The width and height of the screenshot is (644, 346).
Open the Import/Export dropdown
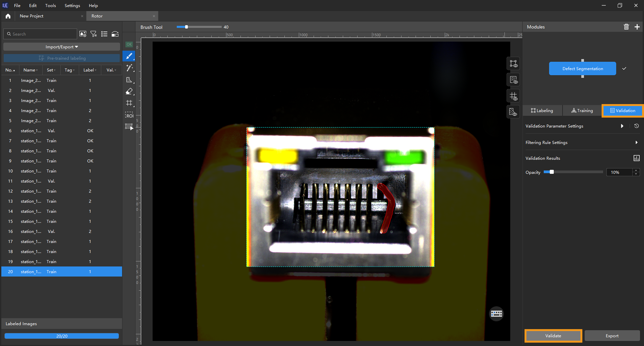tap(61, 47)
